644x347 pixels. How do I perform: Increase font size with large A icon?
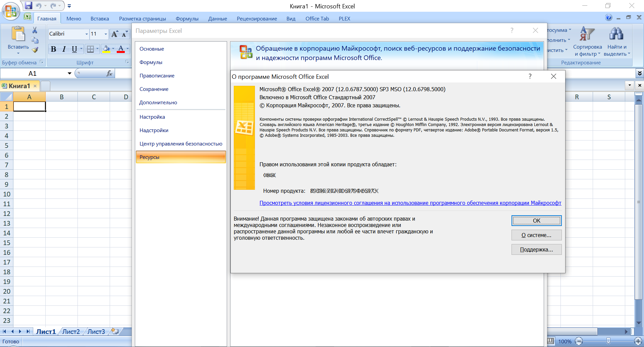(115, 34)
